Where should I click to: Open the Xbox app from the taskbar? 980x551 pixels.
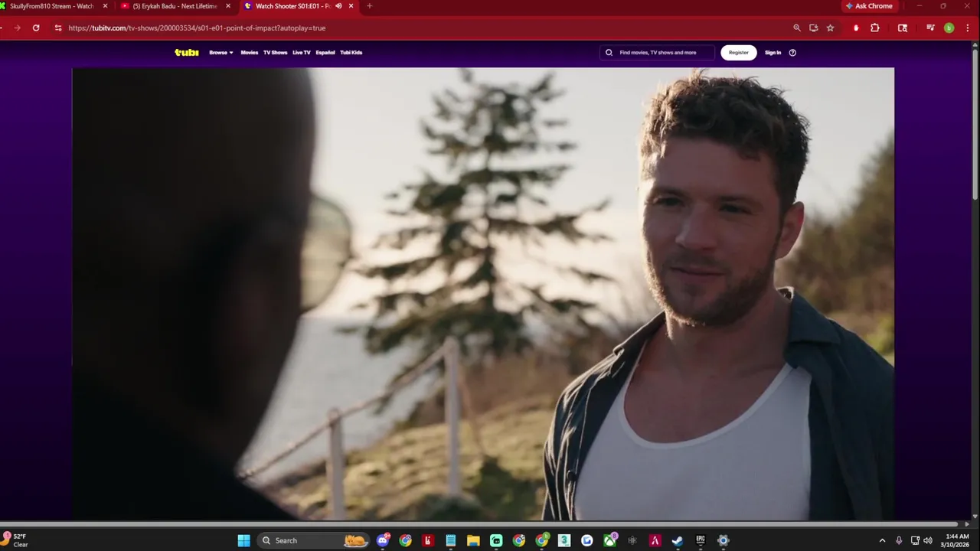(609, 541)
